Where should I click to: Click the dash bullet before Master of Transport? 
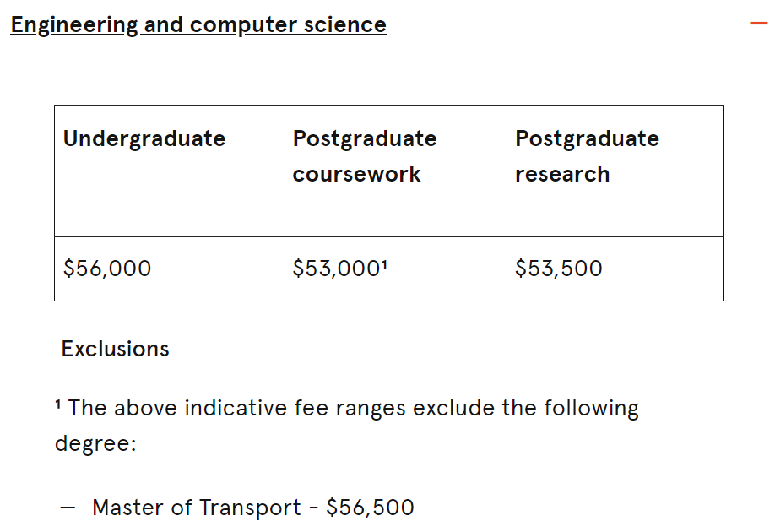coord(68,508)
